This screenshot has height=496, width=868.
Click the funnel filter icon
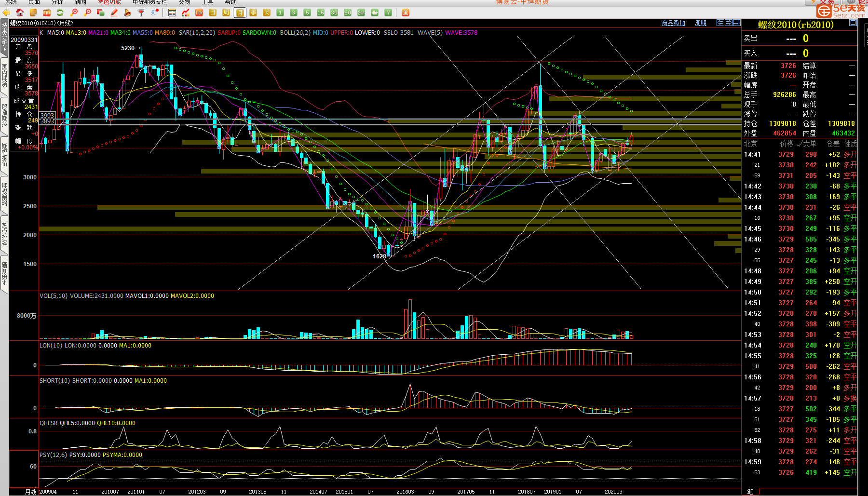(x=141, y=13)
